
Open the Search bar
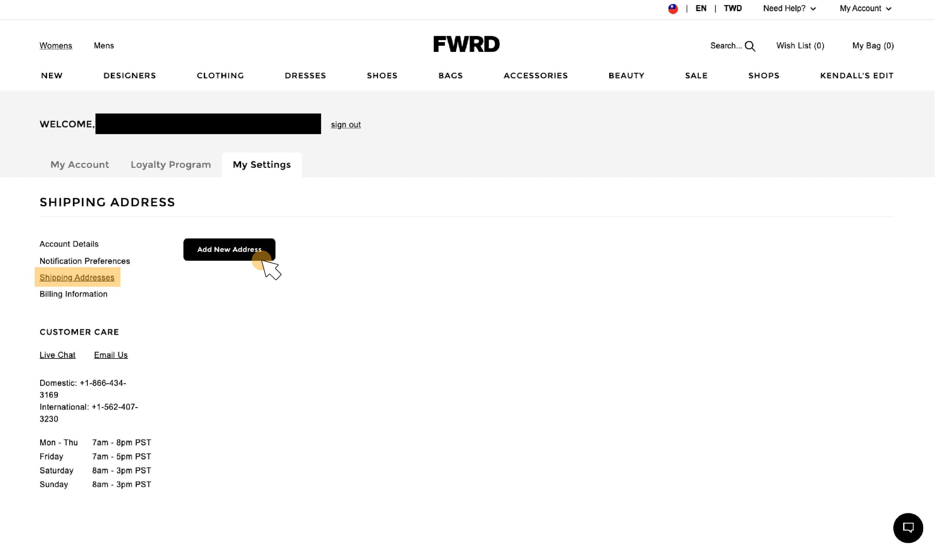[732, 45]
